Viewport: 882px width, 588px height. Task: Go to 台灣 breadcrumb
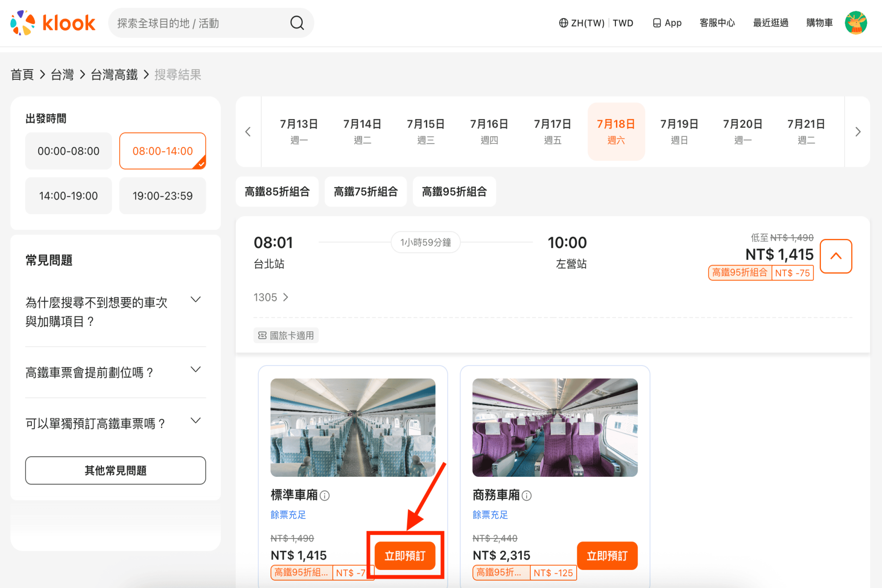(62, 74)
